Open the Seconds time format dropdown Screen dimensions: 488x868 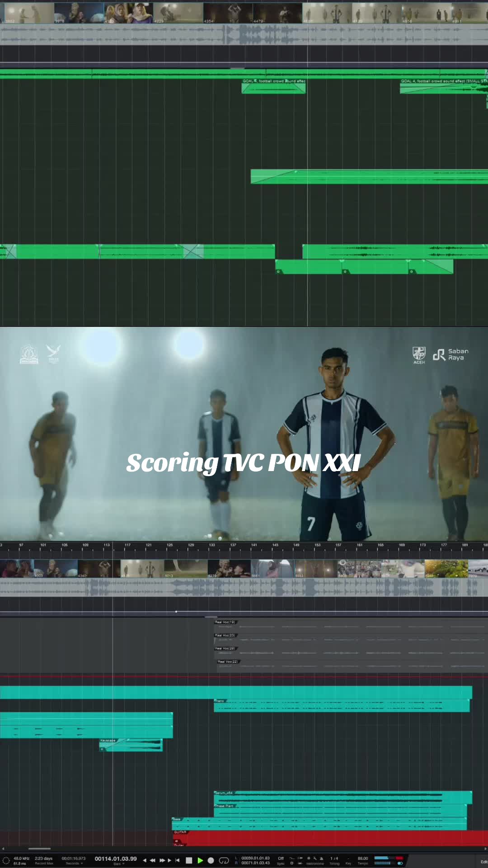click(74, 863)
